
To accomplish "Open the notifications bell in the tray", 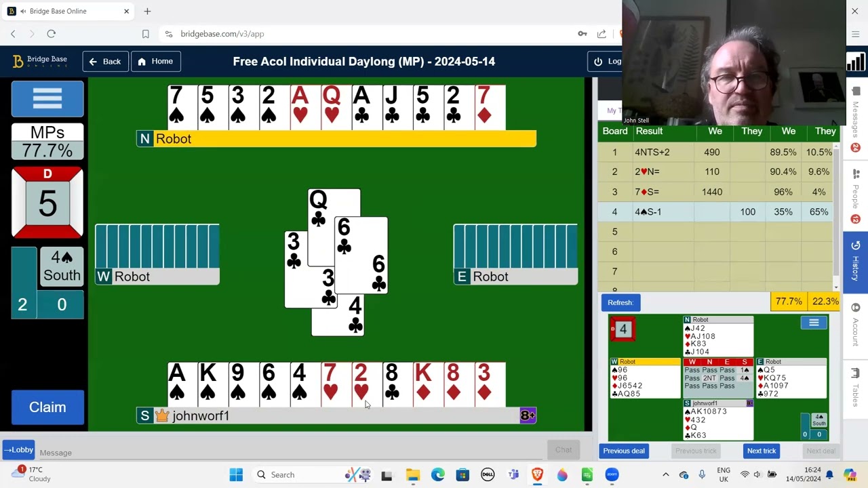I will (829, 474).
